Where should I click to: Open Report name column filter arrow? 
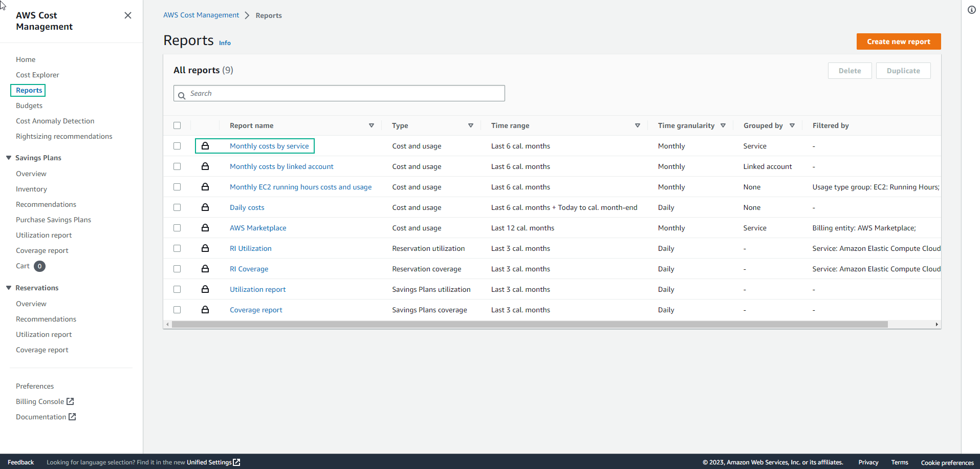372,125
